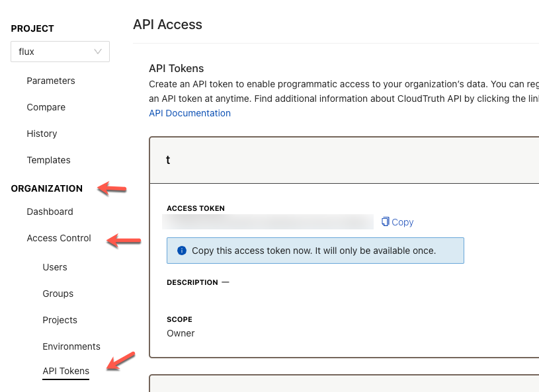Select Access Control in the sidebar
539x392 pixels.
[59, 238]
